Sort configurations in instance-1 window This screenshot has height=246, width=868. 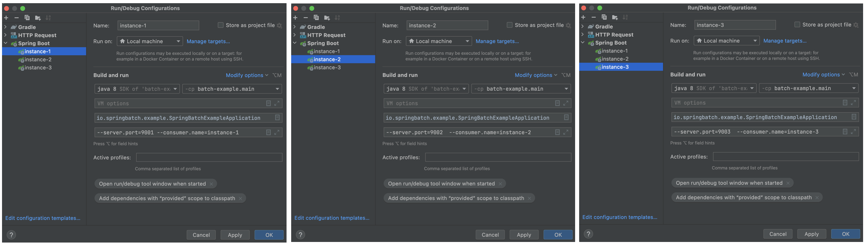coord(48,18)
